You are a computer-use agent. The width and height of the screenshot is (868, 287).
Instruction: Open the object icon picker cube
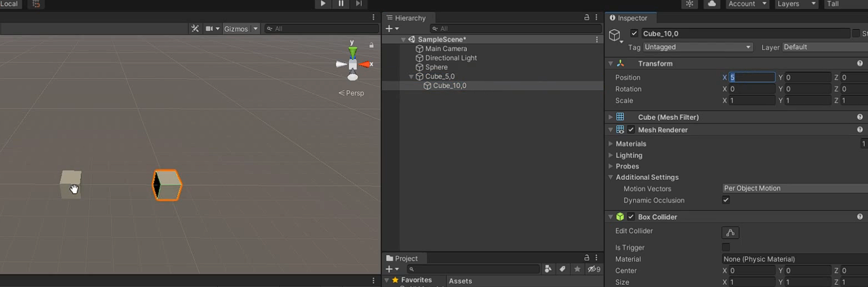click(x=616, y=36)
